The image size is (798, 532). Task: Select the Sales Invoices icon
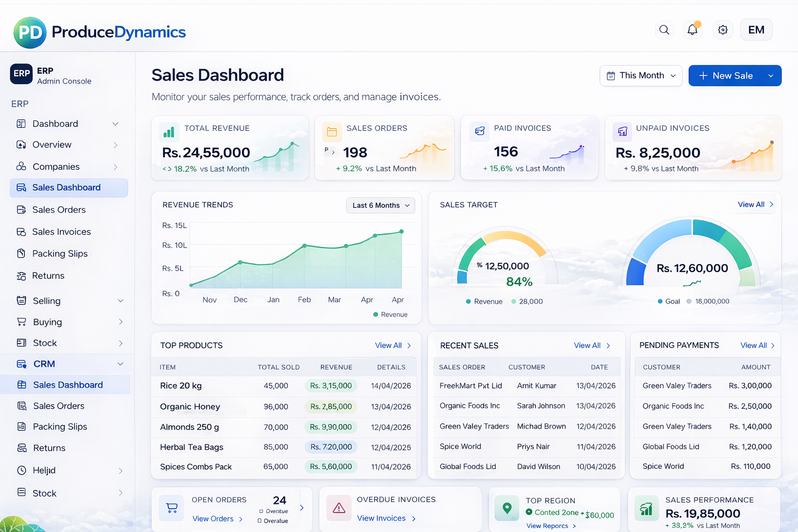point(21,232)
